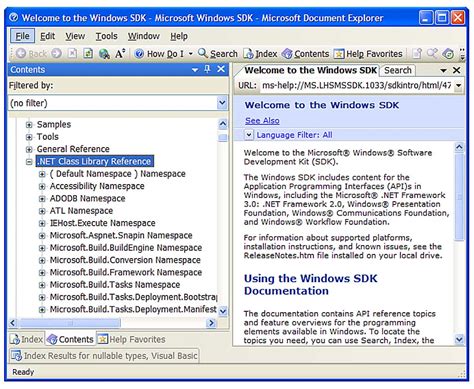474x389 pixels.
Task: Click the Contents tree horizontal scrollbar thumb
Action: pyautogui.click(x=70, y=323)
